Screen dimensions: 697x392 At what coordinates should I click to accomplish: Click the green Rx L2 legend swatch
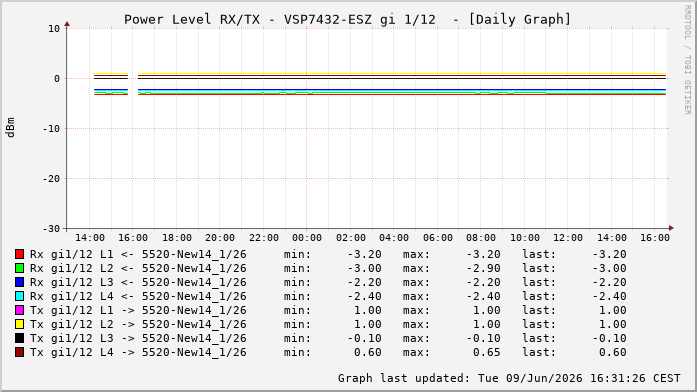click(x=19, y=268)
